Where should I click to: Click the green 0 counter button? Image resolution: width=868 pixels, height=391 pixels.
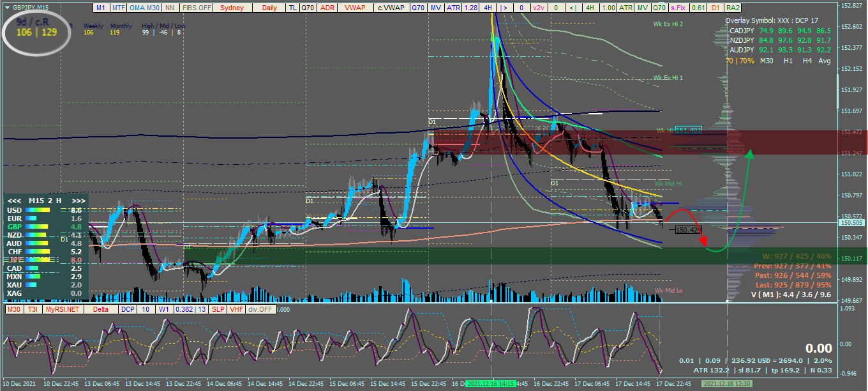point(556,8)
